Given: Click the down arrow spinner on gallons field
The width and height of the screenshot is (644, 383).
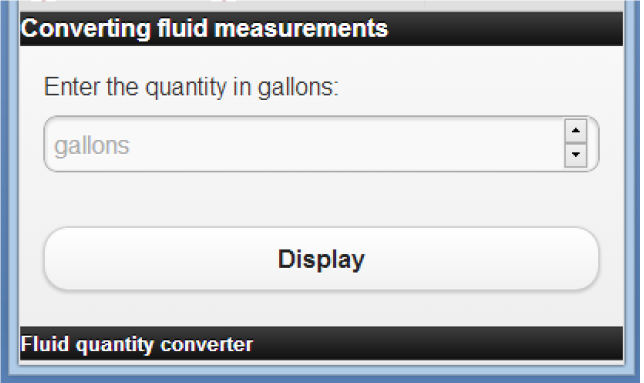Looking at the screenshot, I should (x=575, y=155).
